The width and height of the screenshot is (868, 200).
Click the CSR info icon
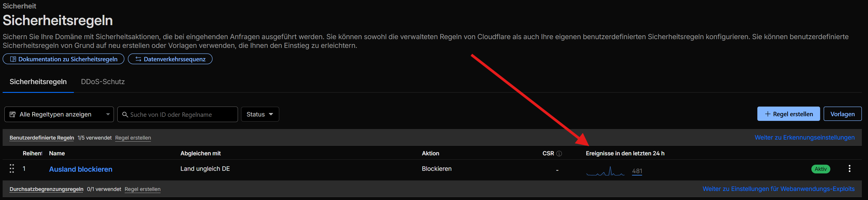pos(559,154)
